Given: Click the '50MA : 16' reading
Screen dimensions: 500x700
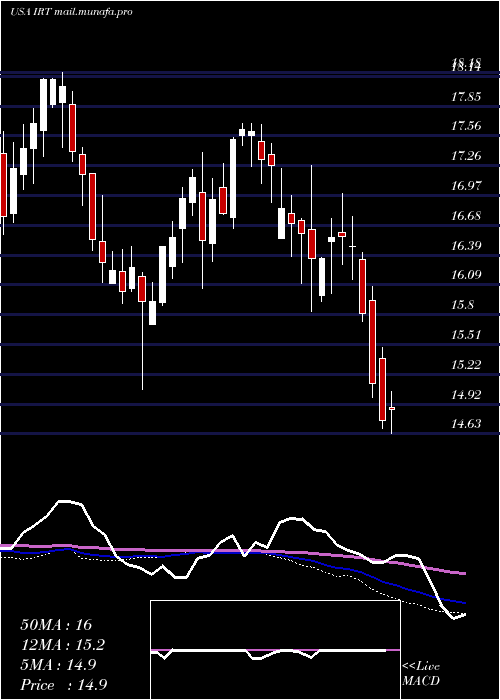Looking at the screenshot, I should [56, 625].
